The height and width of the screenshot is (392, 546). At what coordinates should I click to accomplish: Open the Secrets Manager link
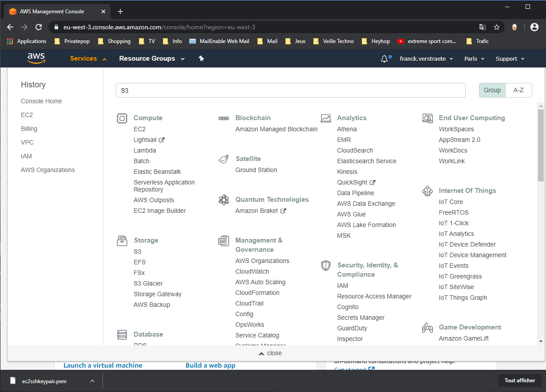(361, 318)
